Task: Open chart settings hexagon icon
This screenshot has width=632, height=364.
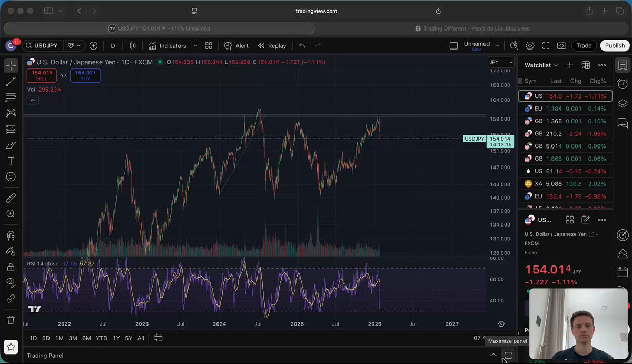Action: click(530, 46)
